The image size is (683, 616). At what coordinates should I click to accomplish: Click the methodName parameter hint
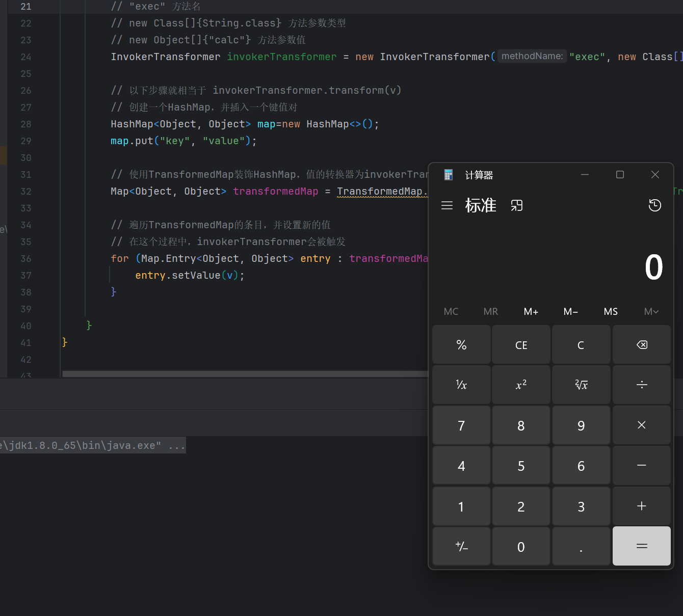coord(532,57)
